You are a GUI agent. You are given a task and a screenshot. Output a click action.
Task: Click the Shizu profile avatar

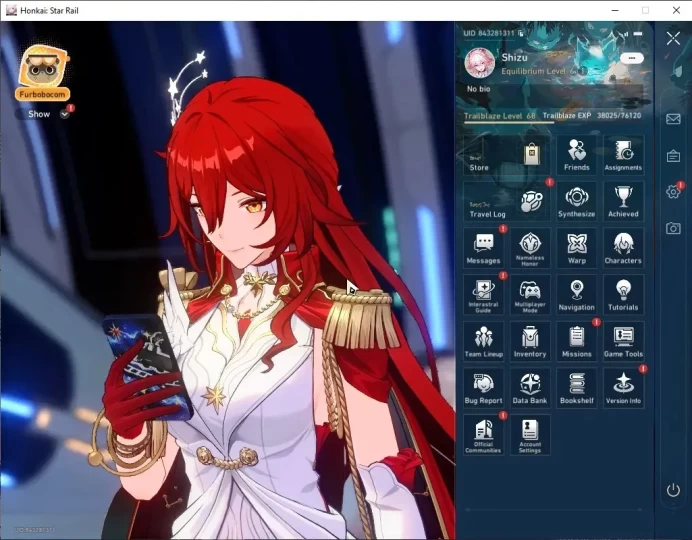pos(479,63)
